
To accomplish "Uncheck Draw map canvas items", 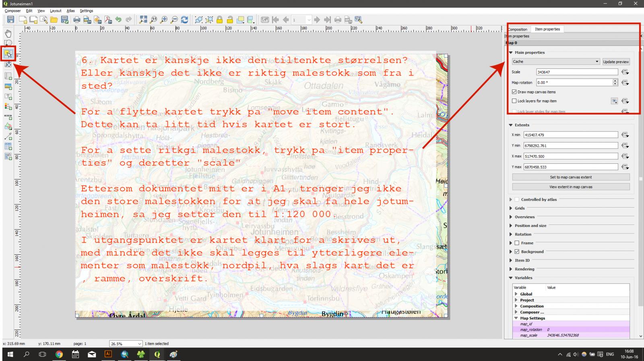I will 514,92.
